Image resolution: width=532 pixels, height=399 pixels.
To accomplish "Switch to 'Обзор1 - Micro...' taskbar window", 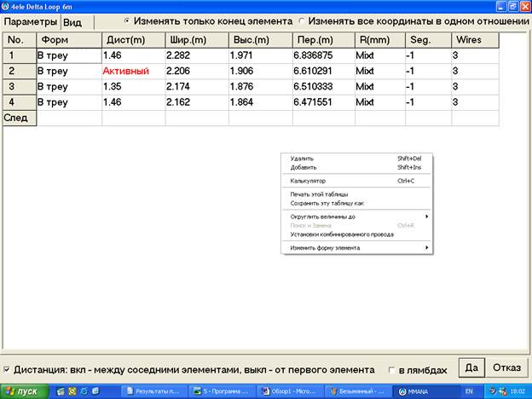I will tap(289, 391).
